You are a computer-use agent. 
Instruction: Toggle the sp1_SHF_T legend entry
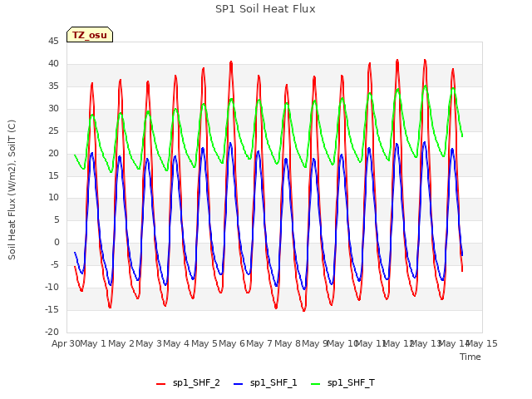(x=342, y=382)
